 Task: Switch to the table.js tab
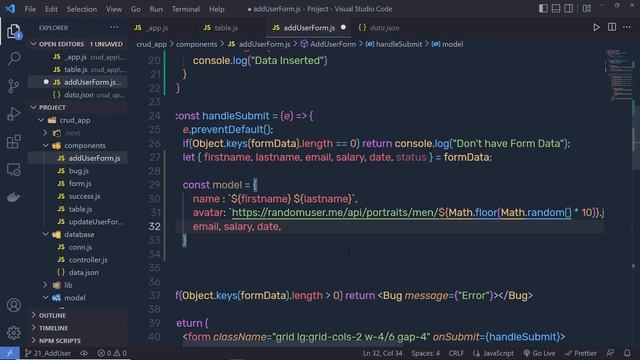226,28
